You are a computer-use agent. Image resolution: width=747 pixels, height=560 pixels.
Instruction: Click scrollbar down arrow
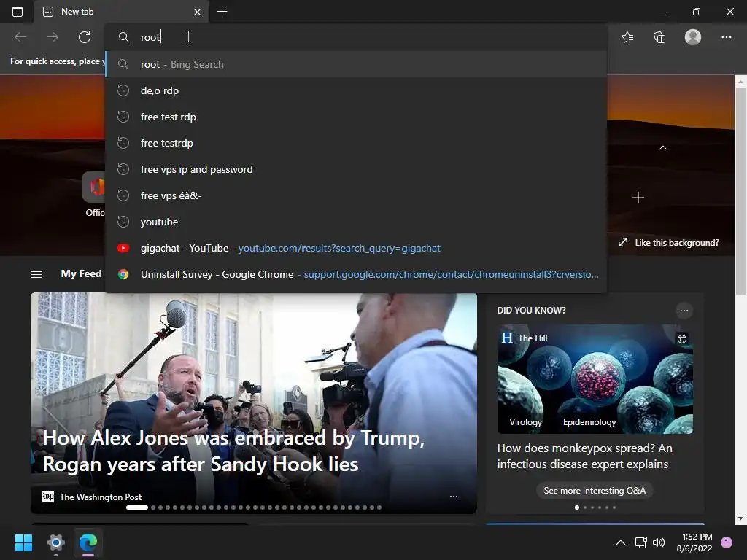[x=740, y=518]
